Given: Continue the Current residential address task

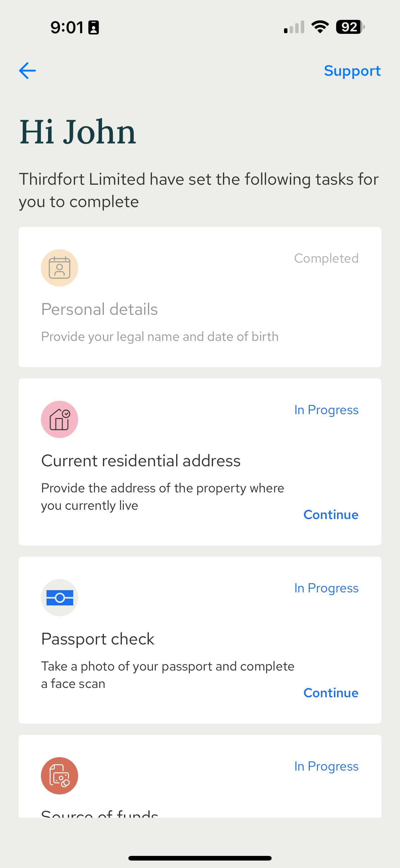Looking at the screenshot, I should pos(331,514).
